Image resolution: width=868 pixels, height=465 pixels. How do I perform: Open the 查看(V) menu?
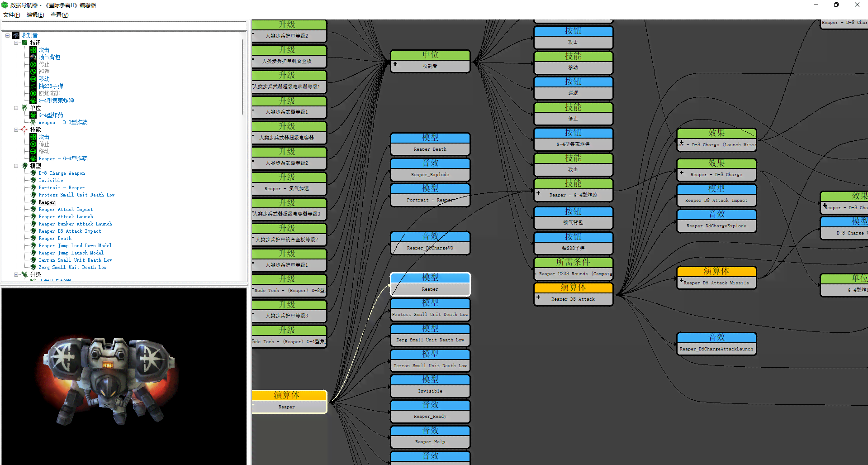click(59, 15)
